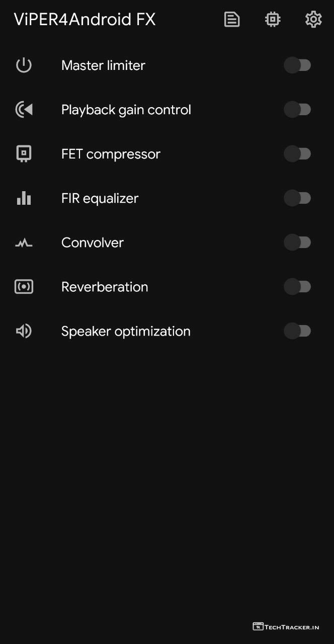Click the Master limiter power icon
This screenshot has height=644, width=334.
tap(24, 65)
